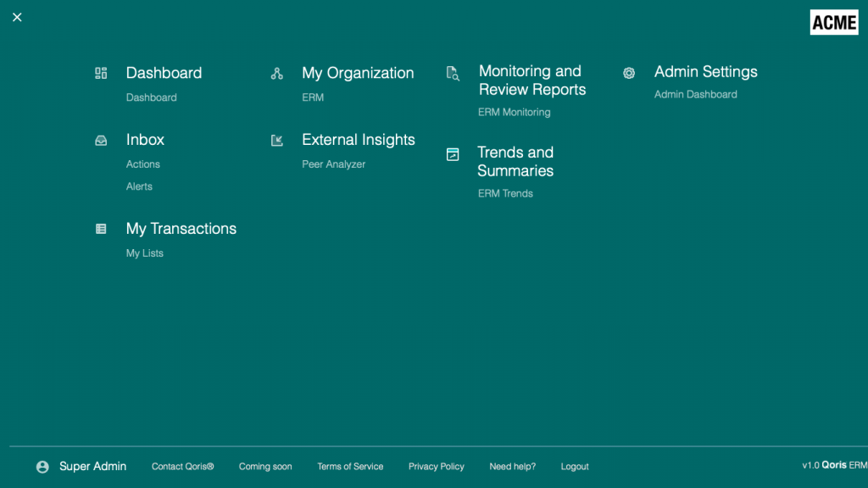Open the My Organization menu heading

pyautogui.click(x=358, y=73)
